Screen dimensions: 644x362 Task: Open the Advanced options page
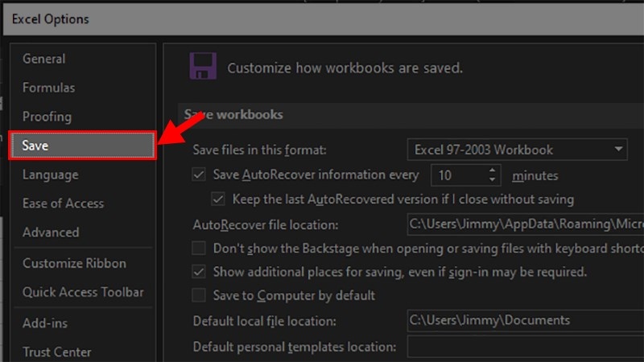(x=51, y=232)
